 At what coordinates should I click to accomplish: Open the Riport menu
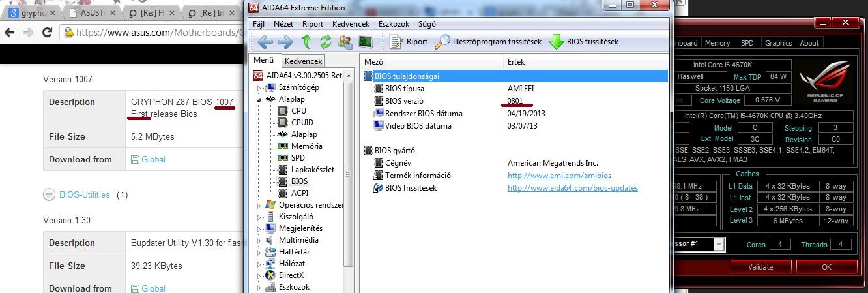coord(313,23)
